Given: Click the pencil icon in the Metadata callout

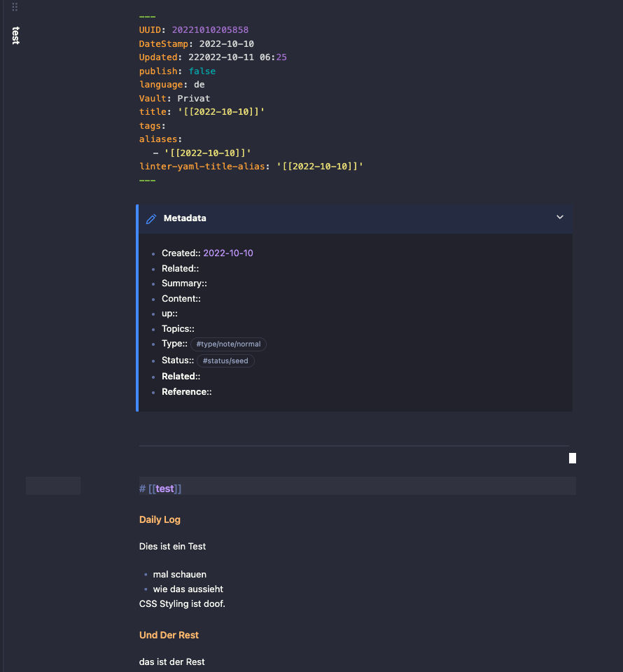Looking at the screenshot, I should [150, 218].
